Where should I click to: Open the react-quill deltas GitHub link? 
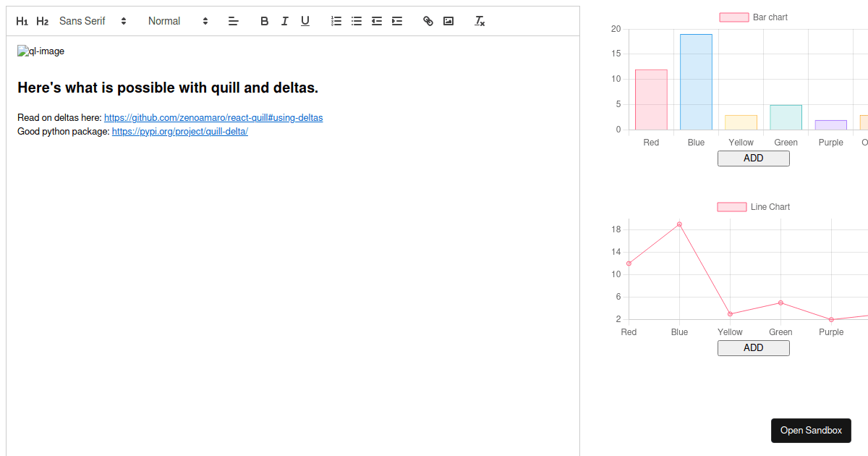[x=213, y=117]
